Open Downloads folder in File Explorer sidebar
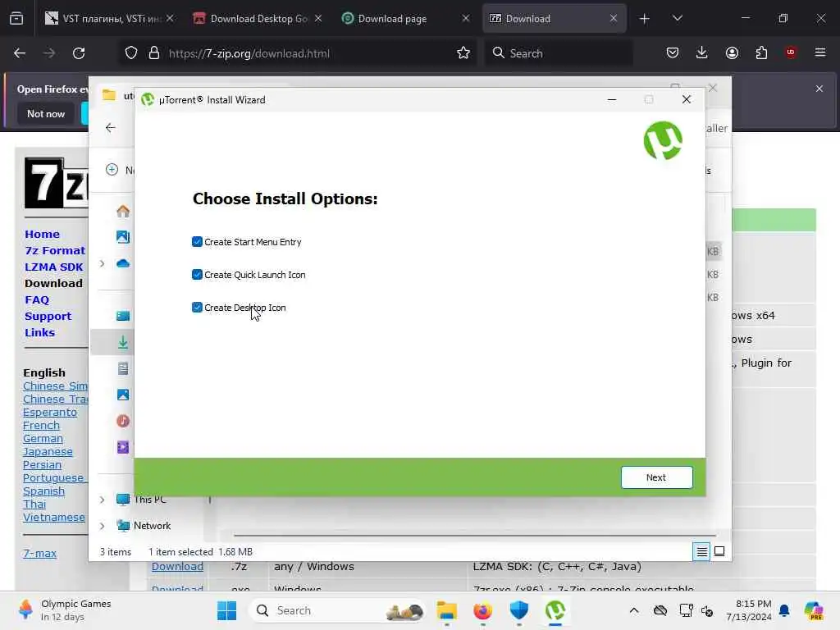This screenshot has height=630, width=840. [123, 342]
